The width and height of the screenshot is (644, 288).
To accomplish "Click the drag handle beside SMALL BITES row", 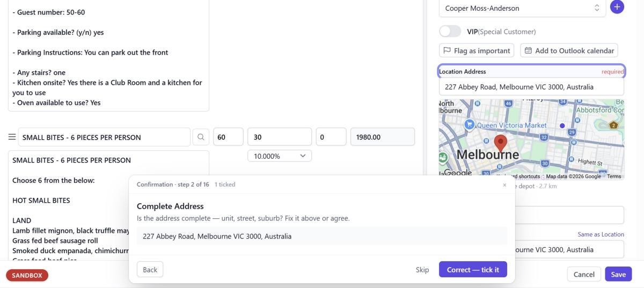I will coord(12,137).
